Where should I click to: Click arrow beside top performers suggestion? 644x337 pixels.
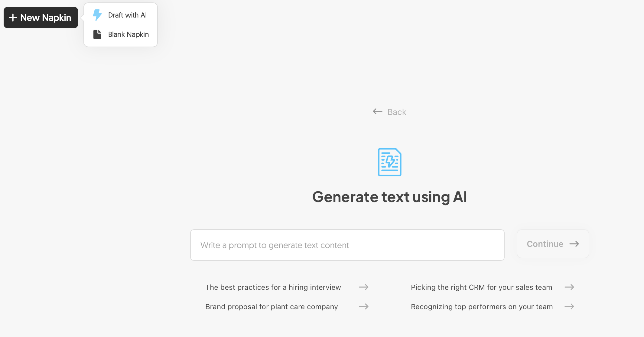click(569, 306)
